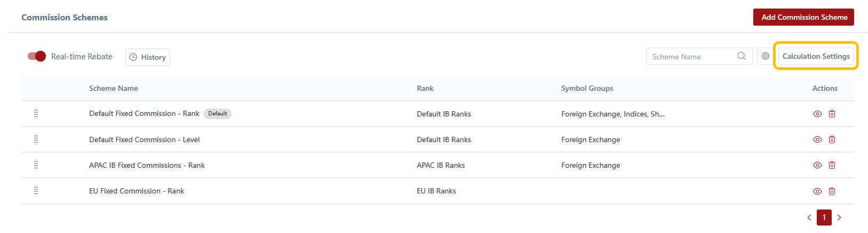The height and width of the screenshot is (233, 868).
Task: Toggle the Real-time Rebate switch
Action: 37,56
